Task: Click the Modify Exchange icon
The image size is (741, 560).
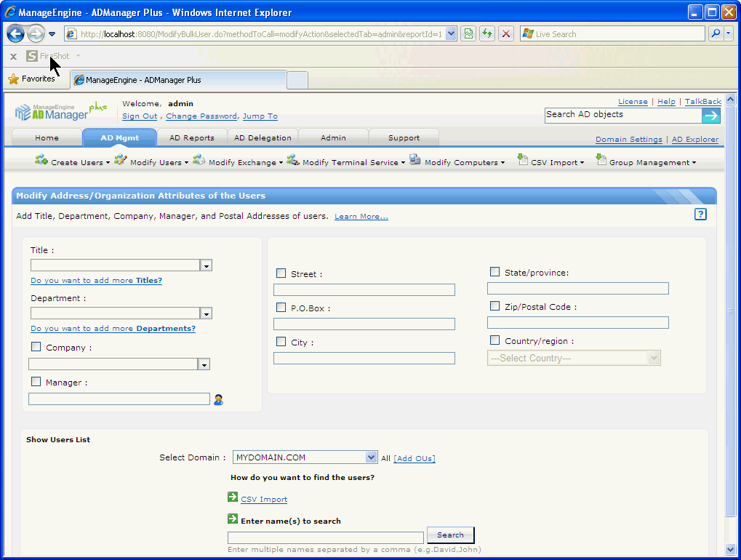Action: 199,160
